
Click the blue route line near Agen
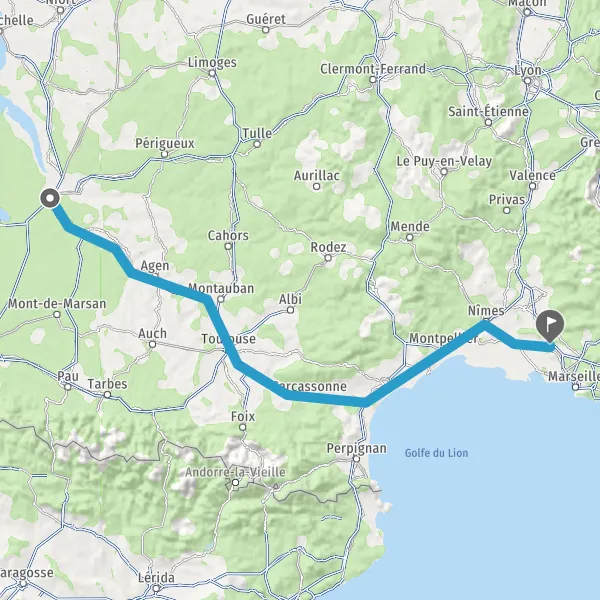(153, 280)
